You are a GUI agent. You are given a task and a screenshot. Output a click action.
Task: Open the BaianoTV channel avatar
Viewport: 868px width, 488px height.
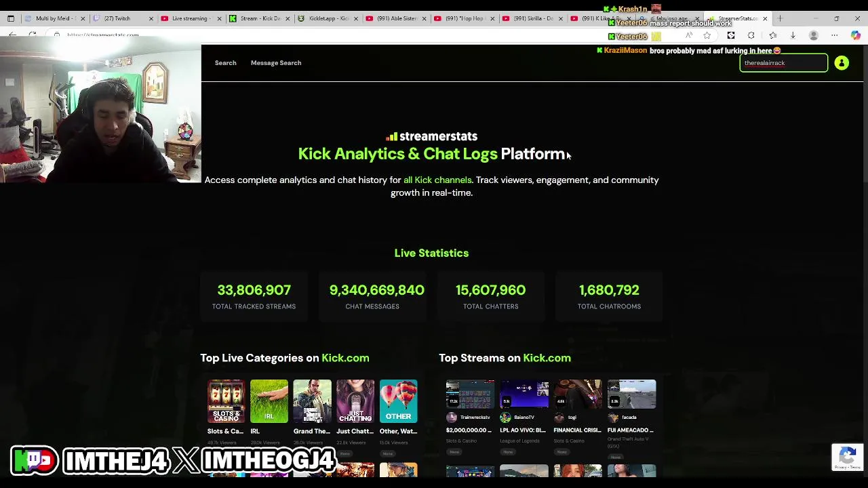505,418
